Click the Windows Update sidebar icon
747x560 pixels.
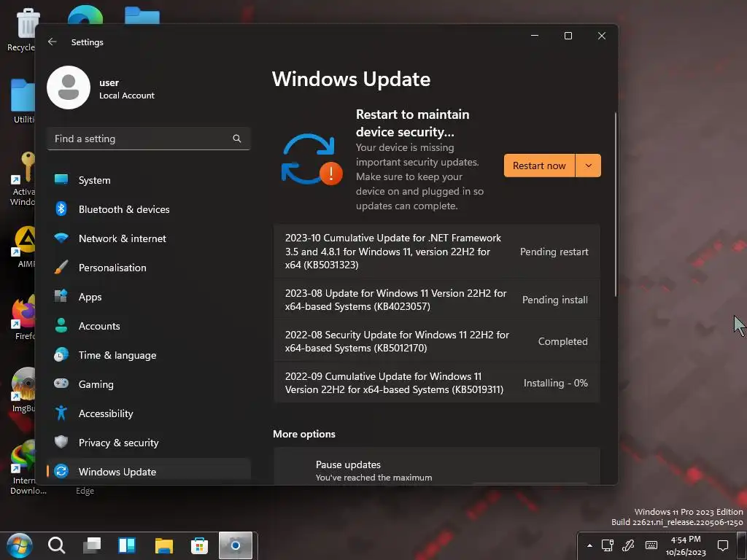[x=61, y=471]
